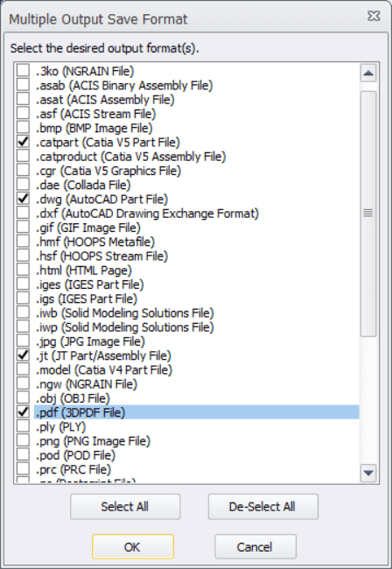Enable the .iges IGES Part File checkbox
The image size is (392, 569).
pos(24,284)
